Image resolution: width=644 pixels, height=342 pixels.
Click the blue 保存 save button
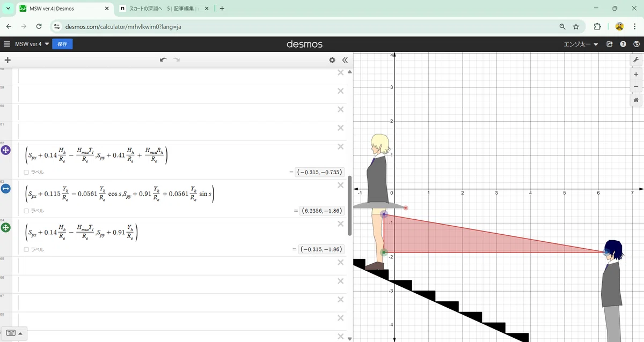[62, 44]
